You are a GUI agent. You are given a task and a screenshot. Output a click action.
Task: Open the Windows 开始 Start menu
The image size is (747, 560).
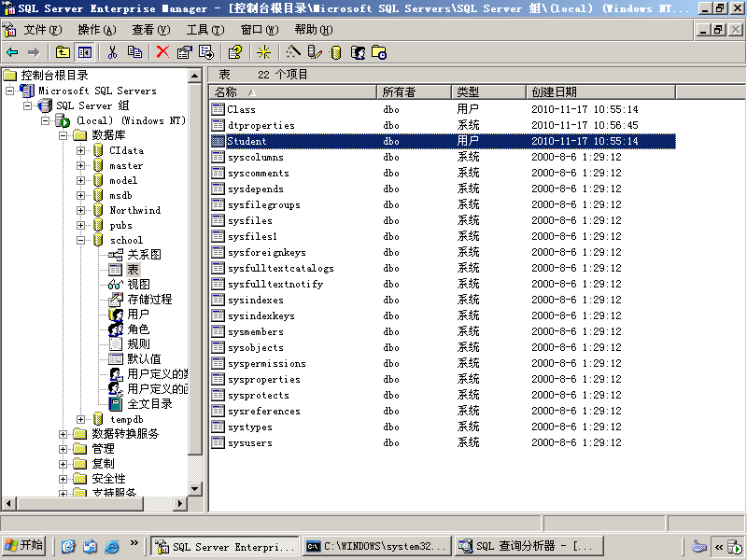click(24, 546)
